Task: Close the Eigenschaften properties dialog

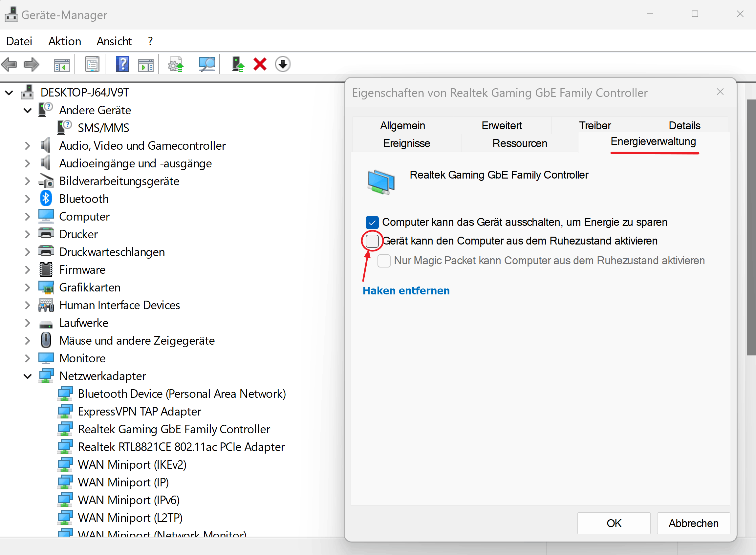Action: 720,92
